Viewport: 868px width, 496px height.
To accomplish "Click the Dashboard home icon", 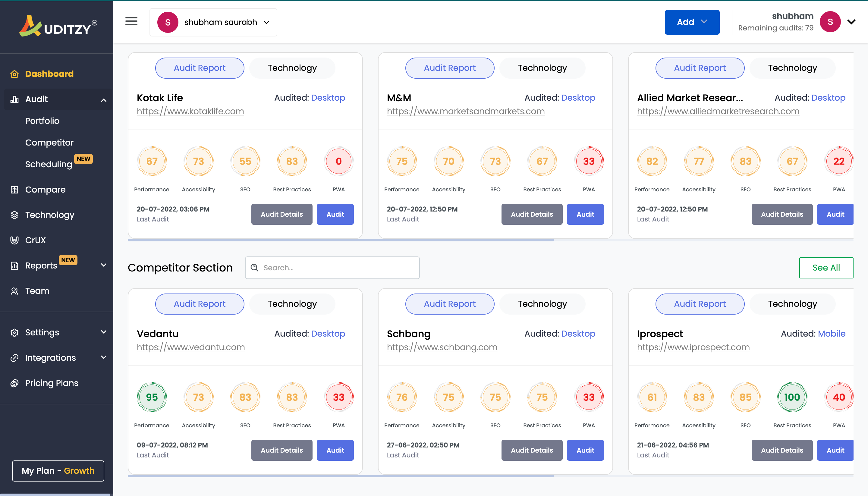I will [x=14, y=74].
